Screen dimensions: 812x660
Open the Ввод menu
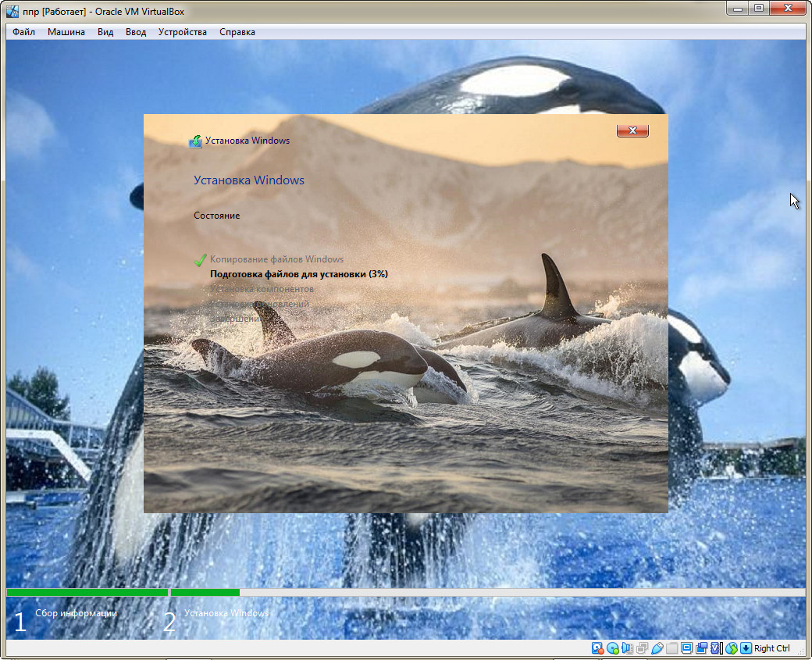136,32
